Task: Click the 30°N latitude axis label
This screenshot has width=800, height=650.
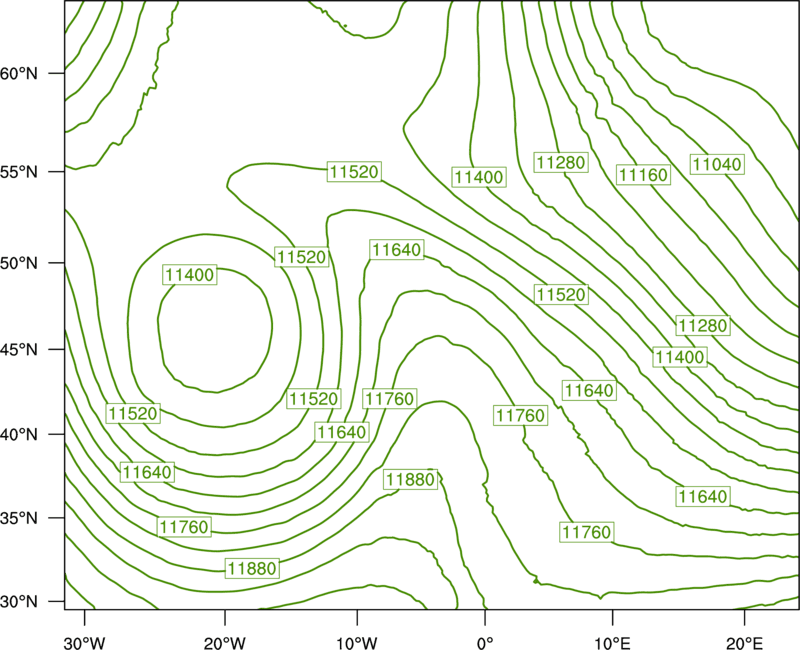Action: click(x=19, y=602)
